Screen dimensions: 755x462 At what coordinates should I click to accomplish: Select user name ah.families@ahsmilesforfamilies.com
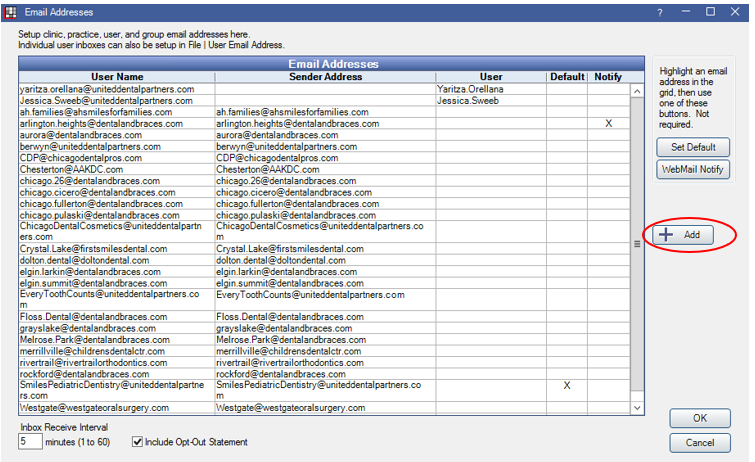tap(96, 112)
